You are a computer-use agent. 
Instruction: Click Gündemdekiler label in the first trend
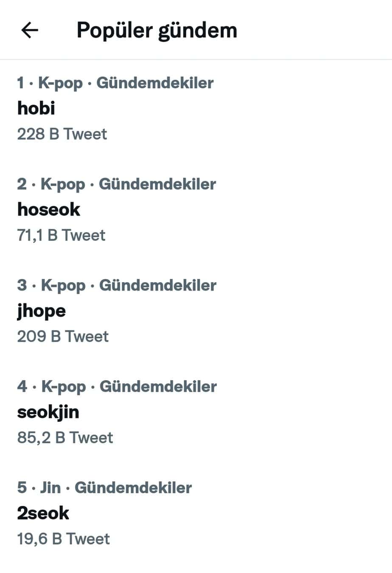(x=155, y=83)
